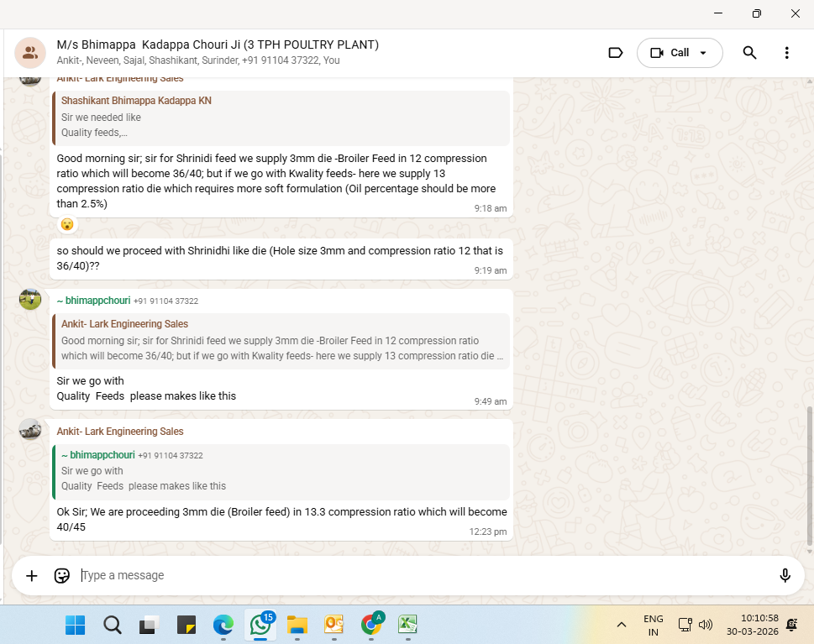The image size is (814, 644).
Task: Click bhimappchouri's profile picture
Action: (x=30, y=299)
